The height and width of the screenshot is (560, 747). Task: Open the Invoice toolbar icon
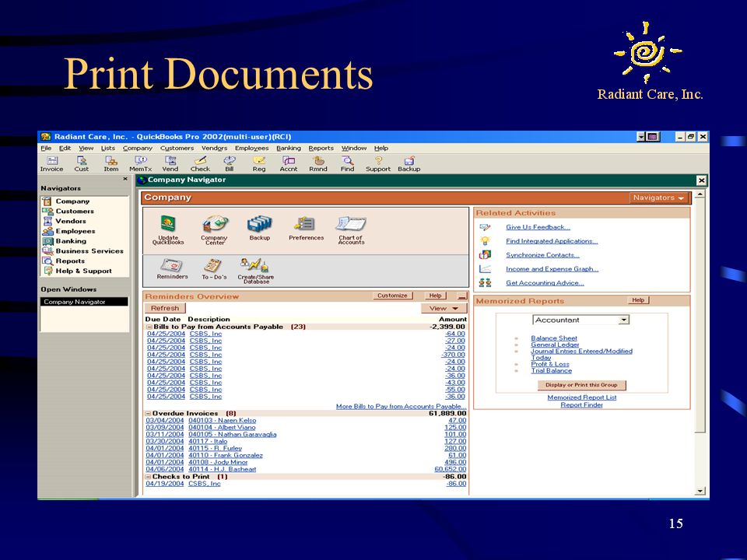pyautogui.click(x=51, y=164)
